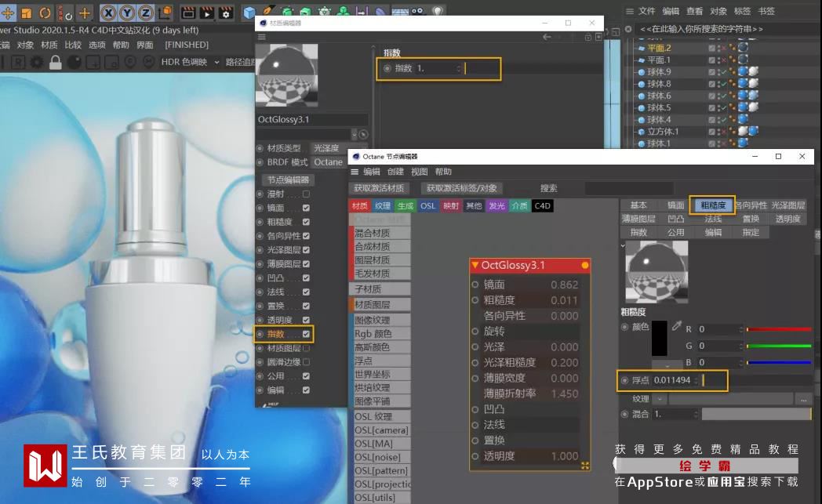822x504 pixels.
Task: Adjust the red R color slider
Action: 779,329
